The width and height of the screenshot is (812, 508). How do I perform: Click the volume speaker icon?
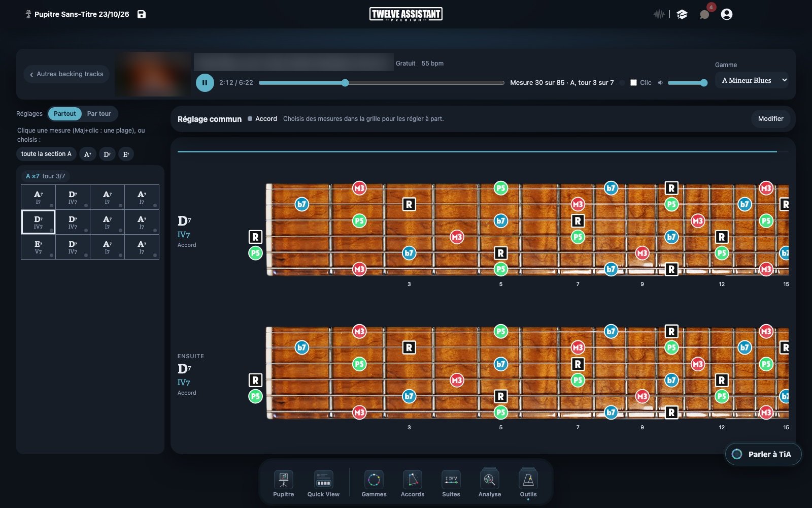pyautogui.click(x=660, y=83)
